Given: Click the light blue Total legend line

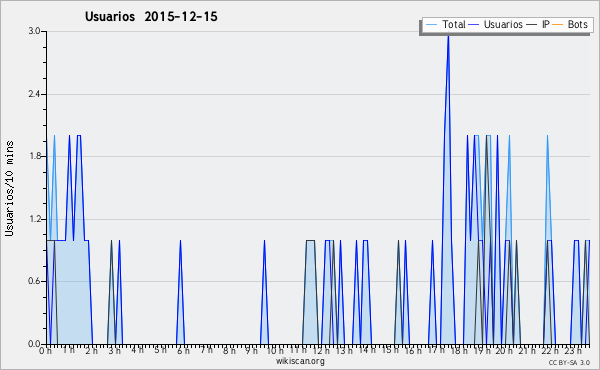Looking at the screenshot, I should 431,25.
